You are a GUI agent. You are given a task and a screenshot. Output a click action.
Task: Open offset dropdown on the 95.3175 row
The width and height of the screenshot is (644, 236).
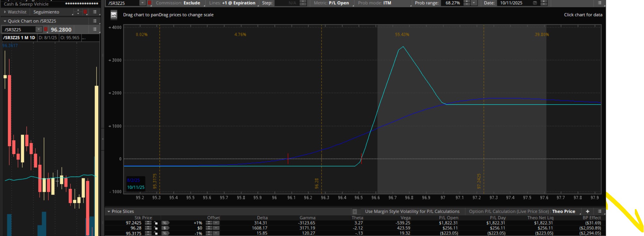(x=216, y=233)
